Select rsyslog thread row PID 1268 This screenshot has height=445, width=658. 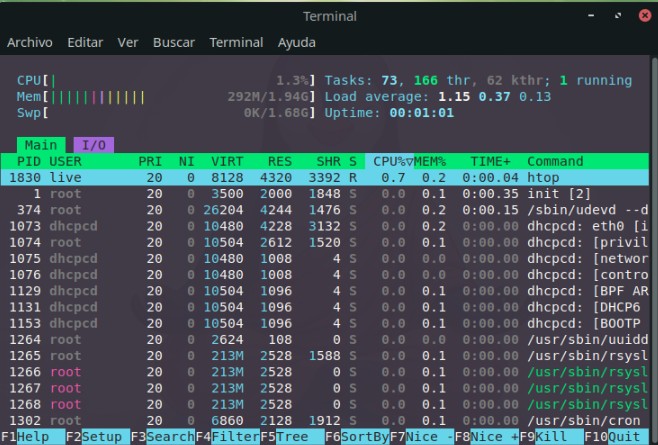click(x=325, y=404)
